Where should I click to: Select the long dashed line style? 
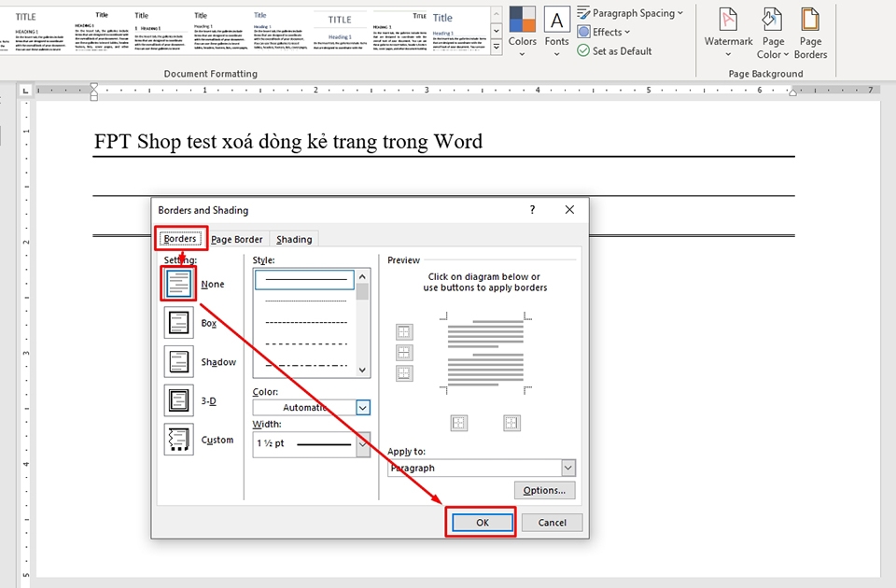(306, 344)
